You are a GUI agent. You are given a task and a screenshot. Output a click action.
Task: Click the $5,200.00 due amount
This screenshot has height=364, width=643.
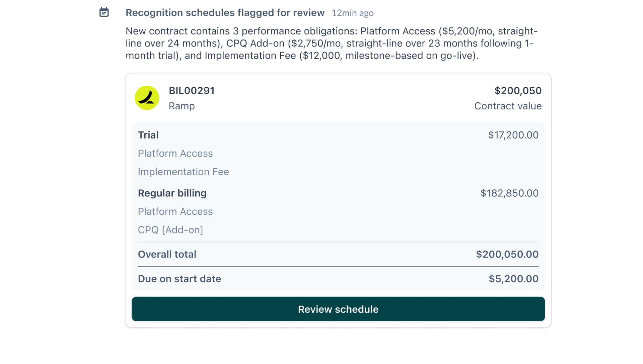point(513,279)
